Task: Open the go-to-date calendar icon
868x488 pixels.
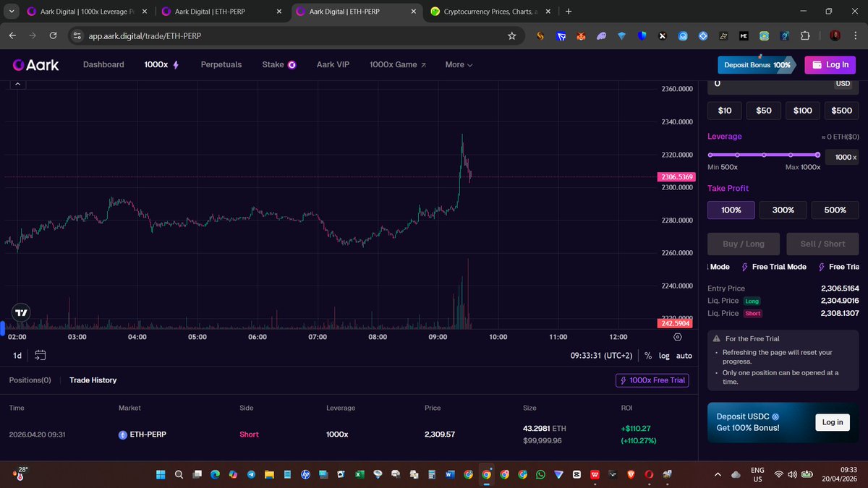Action: point(40,355)
